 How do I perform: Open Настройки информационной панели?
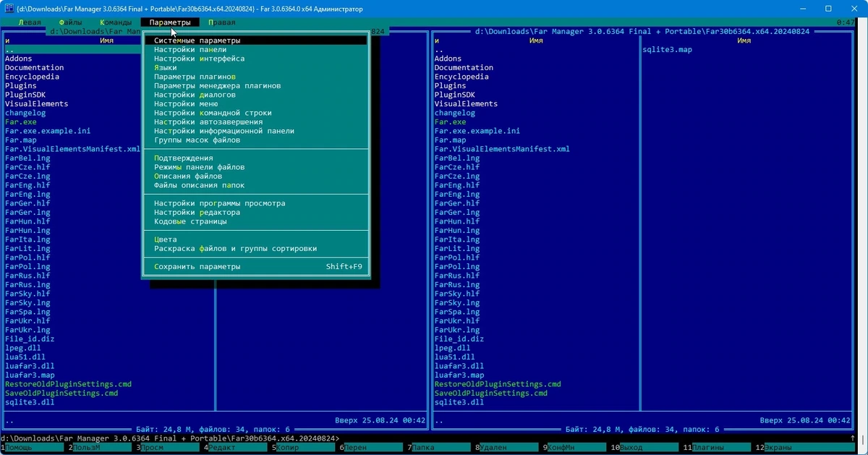tap(257, 131)
